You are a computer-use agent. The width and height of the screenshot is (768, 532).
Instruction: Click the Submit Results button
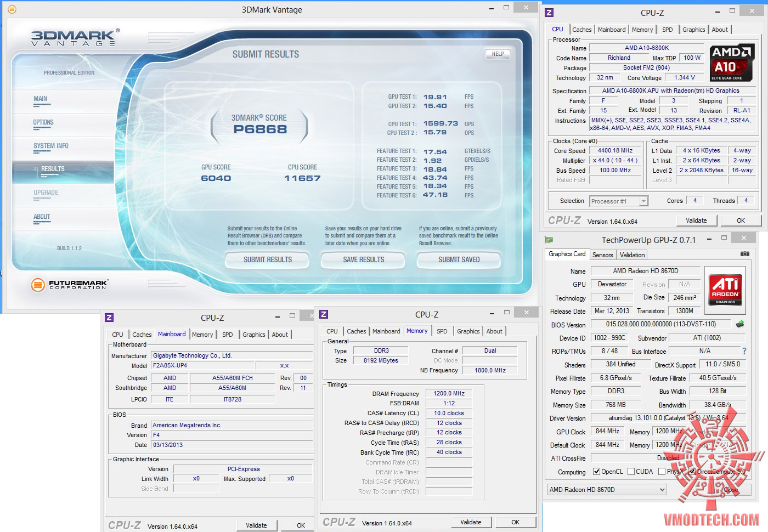click(x=268, y=260)
